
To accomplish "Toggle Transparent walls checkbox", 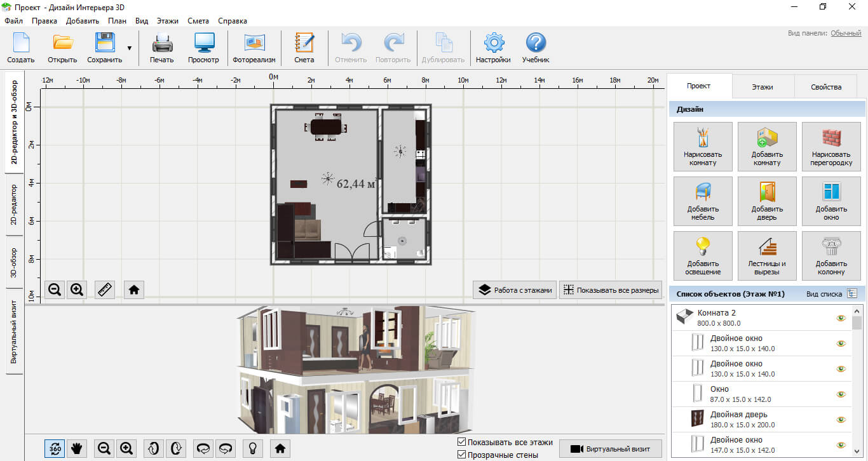I will [462, 455].
